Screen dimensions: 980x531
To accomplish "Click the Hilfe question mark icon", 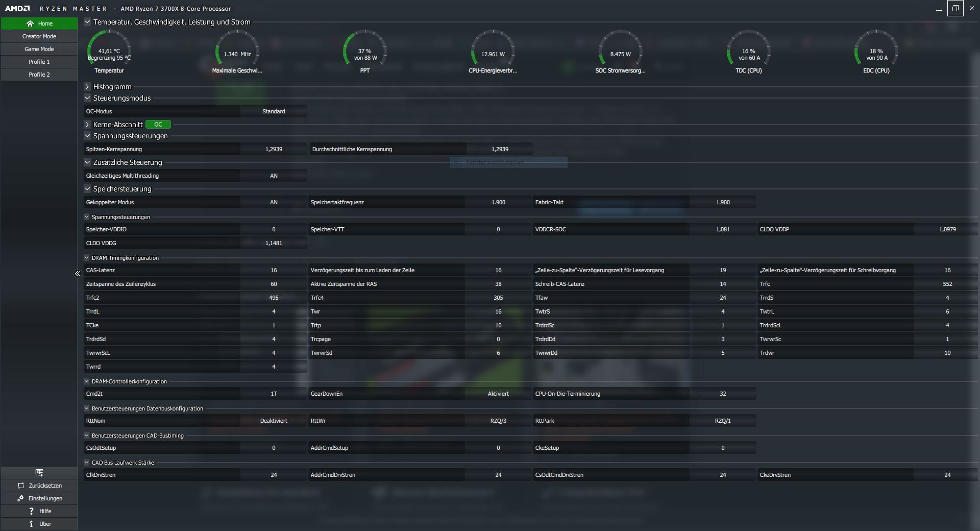I will click(x=31, y=511).
